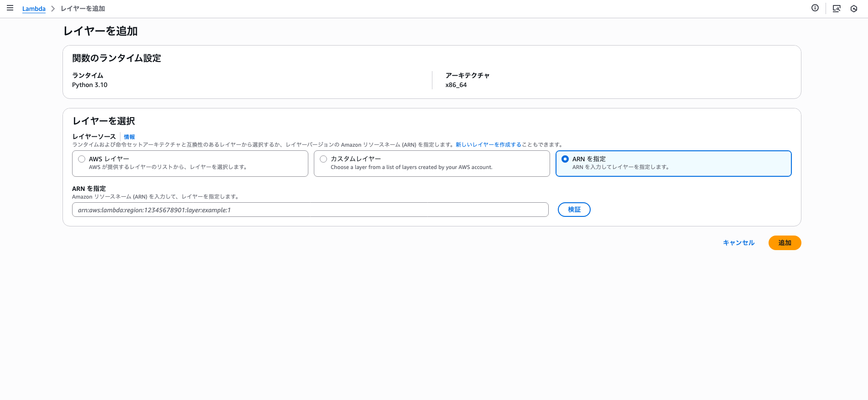The height and width of the screenshot is (400, 868).
Task: Click the レイヤーを追加 breadcrumb text
Action: point(83,9)
